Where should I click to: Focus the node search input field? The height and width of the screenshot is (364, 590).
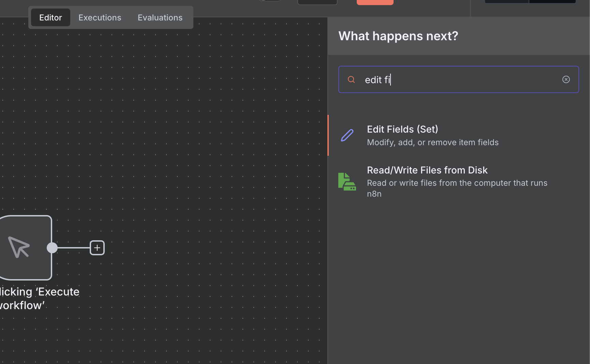point(457,79)
